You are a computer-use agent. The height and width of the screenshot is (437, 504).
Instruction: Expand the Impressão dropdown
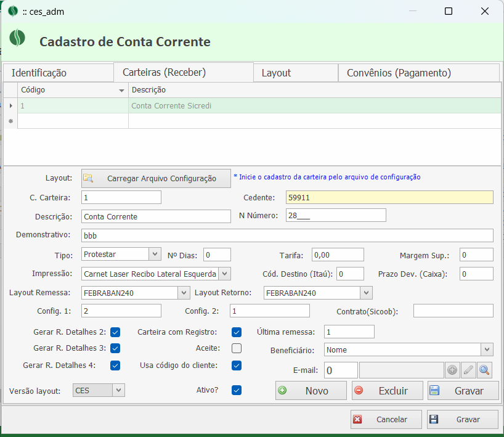pyautogui.click(x=225, y=274)
